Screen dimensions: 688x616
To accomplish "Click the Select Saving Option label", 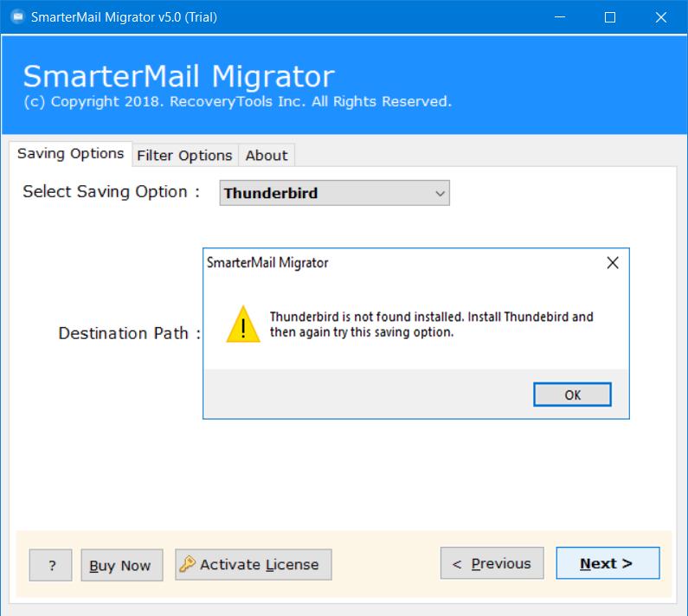I will coord(111,192).
